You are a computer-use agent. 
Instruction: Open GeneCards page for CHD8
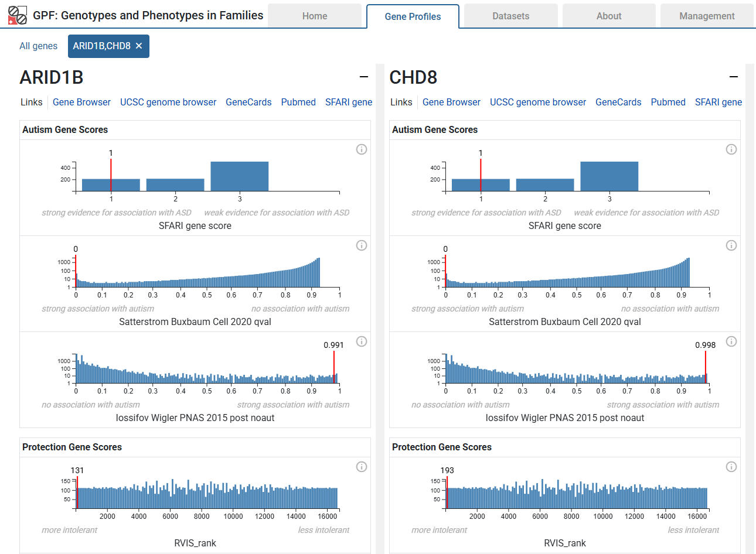pos(618,102)
